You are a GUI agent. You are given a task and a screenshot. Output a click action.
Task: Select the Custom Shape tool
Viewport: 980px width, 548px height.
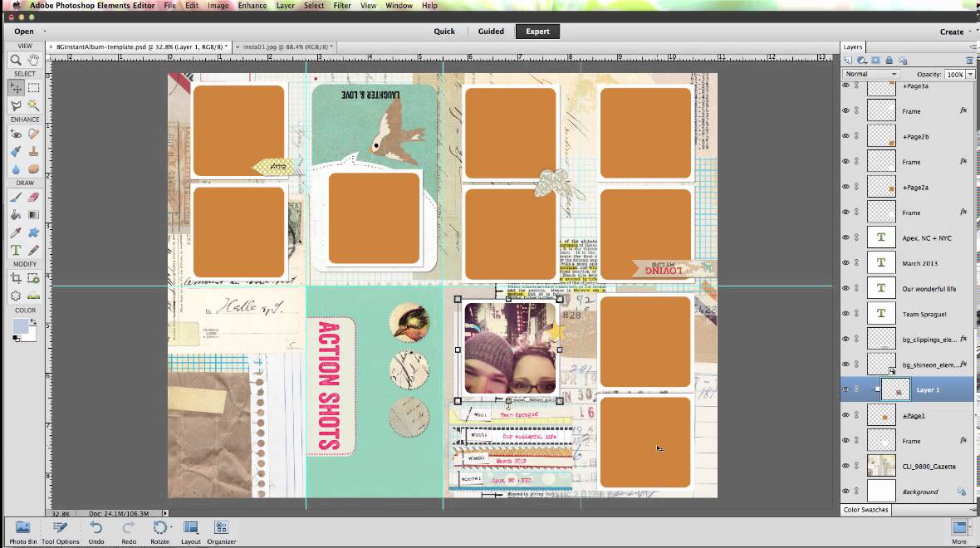coord(33,232)
